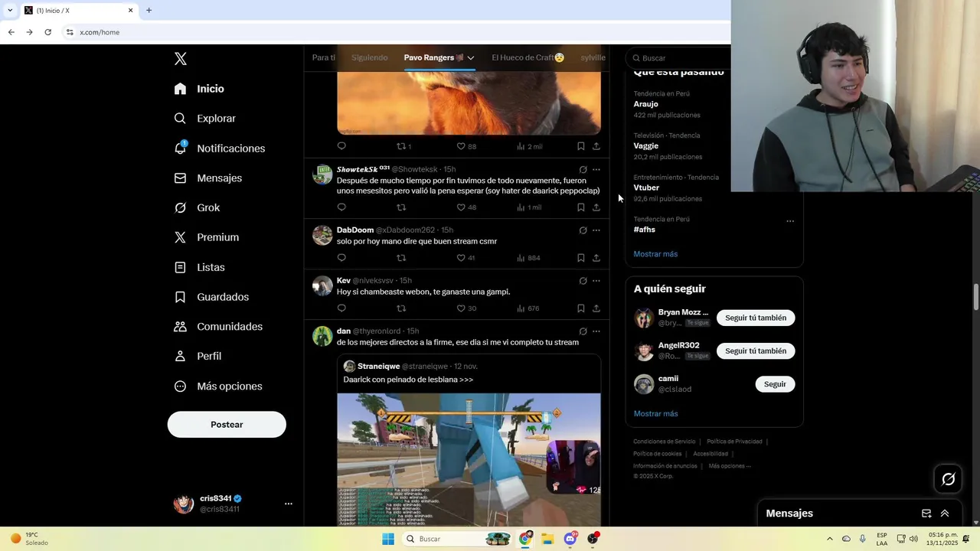Bookmark the top image post
Viewport: 980px width, 551px height.
[580, 146]
